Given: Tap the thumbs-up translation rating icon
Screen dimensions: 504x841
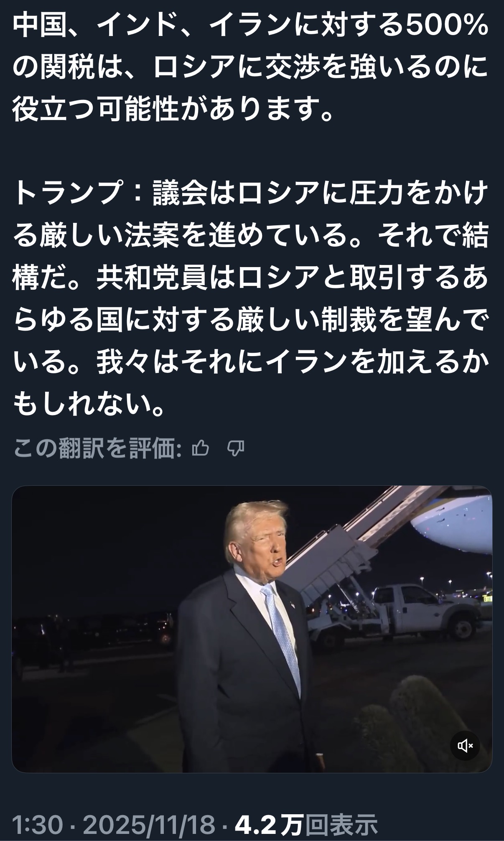Looking at the screenshot, I should [200, 449].
